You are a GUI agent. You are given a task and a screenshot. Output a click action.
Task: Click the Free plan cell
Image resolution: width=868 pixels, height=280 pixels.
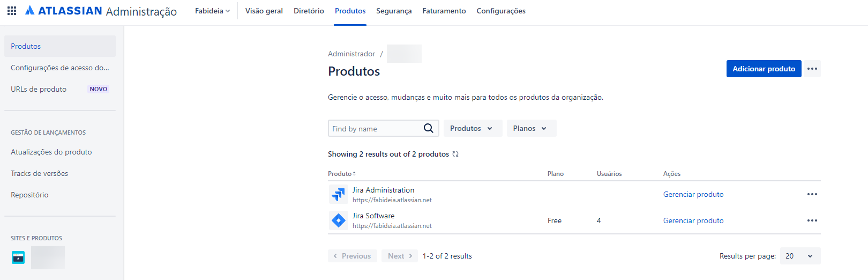pos(555,220)
